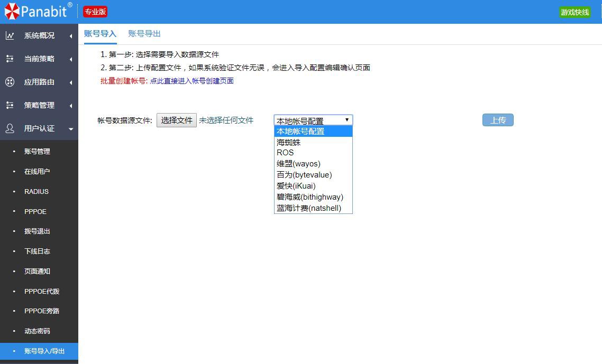
Task: Select 碧海威(bithighway) option
Action: point(313,197)
